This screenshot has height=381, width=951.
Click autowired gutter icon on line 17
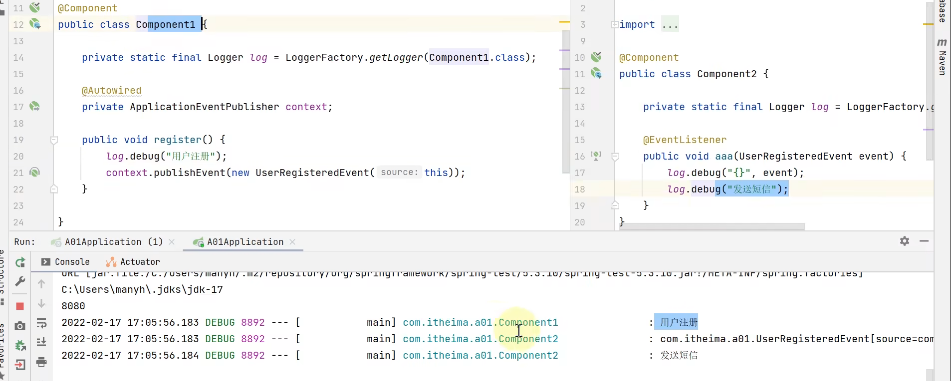(35, 107)
